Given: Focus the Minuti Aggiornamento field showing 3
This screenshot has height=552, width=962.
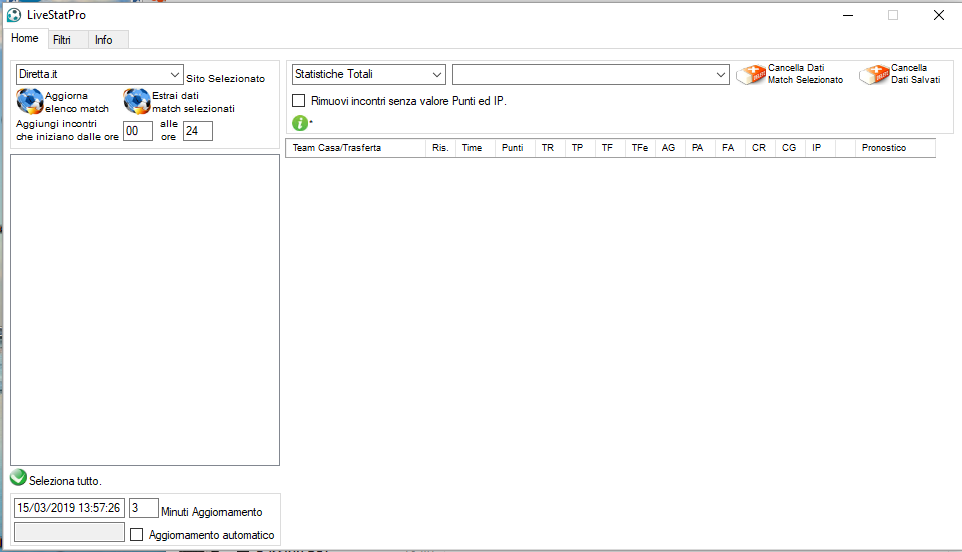Looking at the screenshot, I should 144,508.
